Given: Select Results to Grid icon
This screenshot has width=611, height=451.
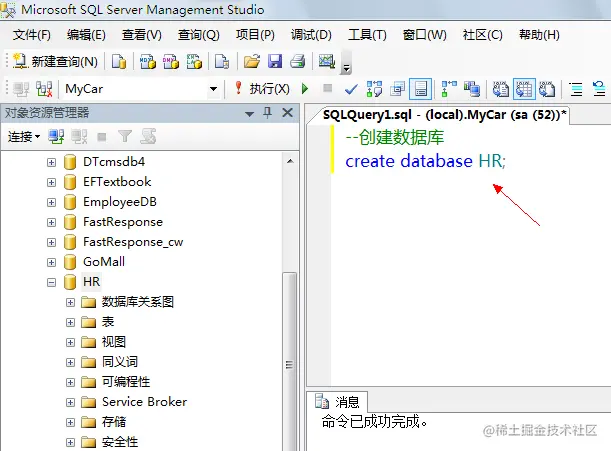Looking at the screenshot, I should tap(524, 89).
